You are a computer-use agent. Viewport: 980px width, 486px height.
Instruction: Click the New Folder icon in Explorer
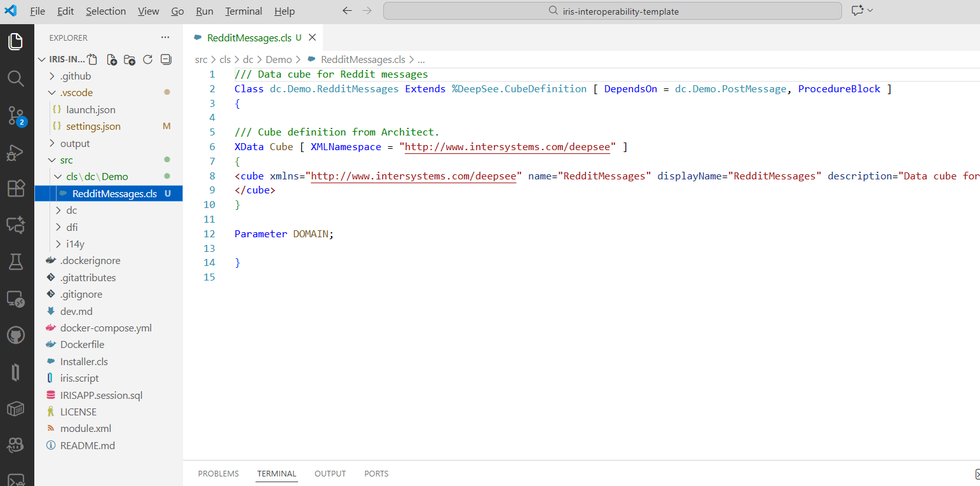tap(130, 60)
